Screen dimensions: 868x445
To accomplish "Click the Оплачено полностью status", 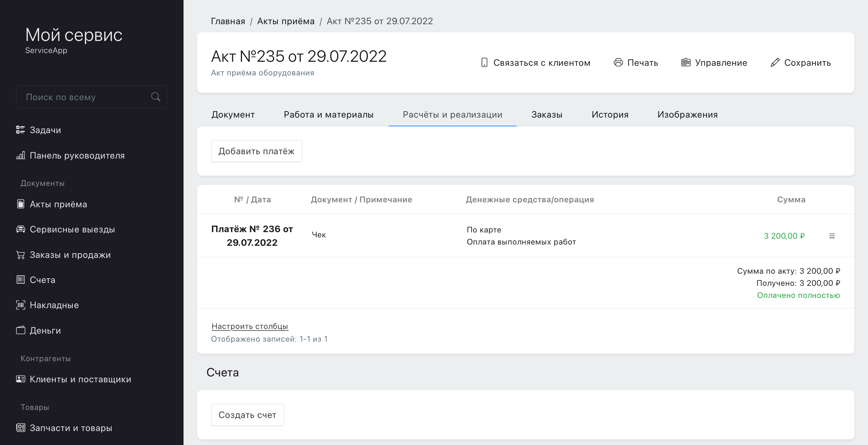I will point(798,295).
